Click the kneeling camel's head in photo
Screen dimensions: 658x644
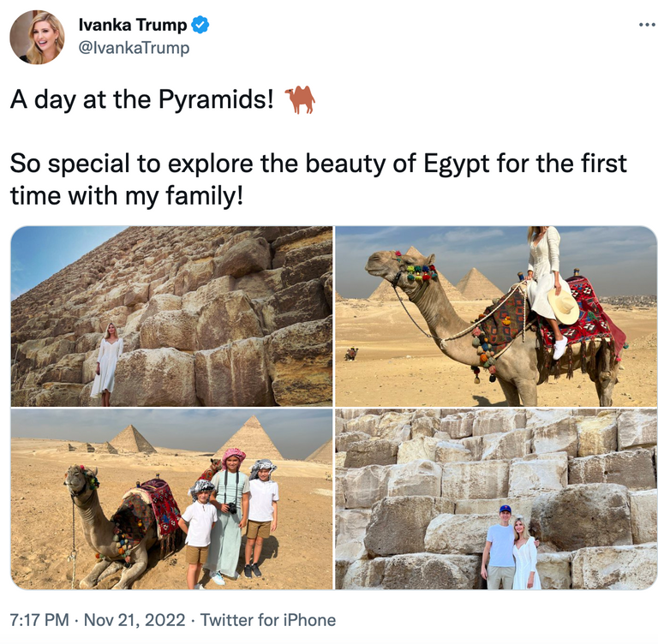pos(80,480)
